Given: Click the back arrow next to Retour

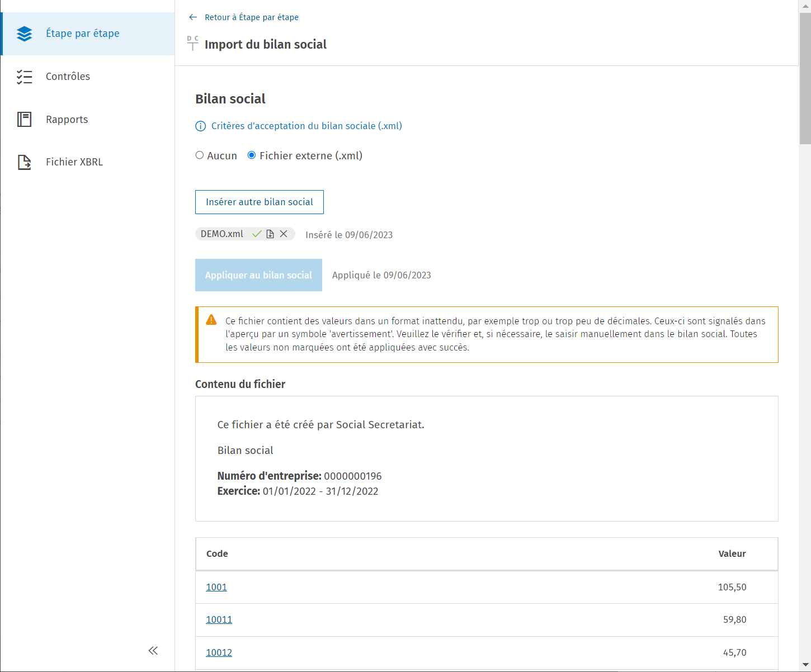Looking at the screenshot, I should point(193,17).
